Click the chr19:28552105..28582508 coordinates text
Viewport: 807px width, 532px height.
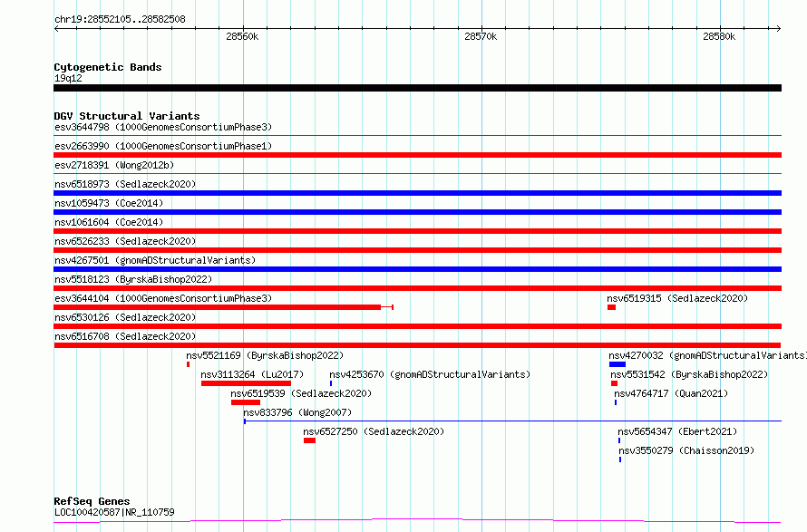tap(120, 20)
